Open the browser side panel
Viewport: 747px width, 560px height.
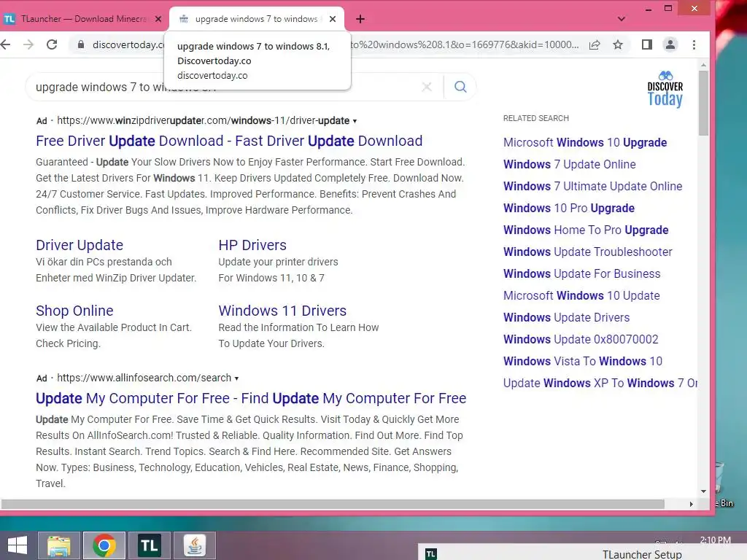click(646, 44)
